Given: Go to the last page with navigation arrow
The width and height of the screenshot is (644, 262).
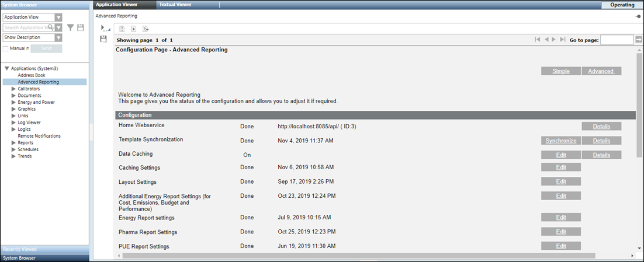Looking at the screenshot, I should click(562, 40).
